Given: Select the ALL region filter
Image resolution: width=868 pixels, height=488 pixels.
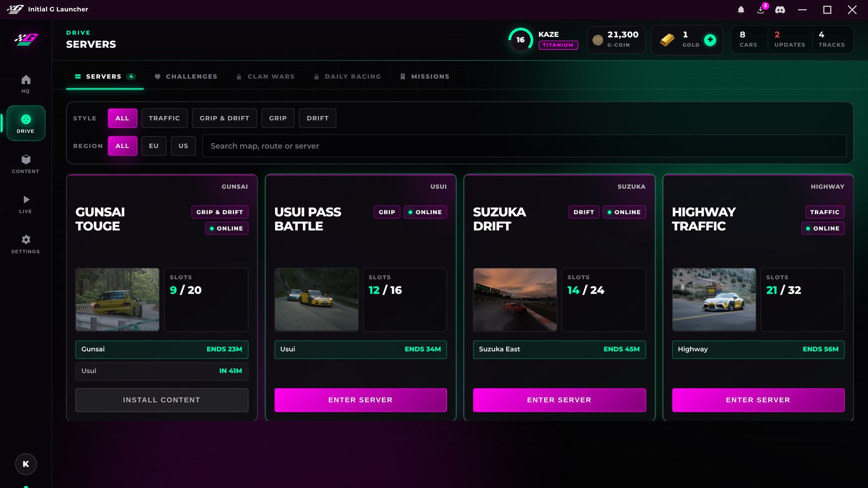Looking at the screenshot, I should tap(123, 146).
